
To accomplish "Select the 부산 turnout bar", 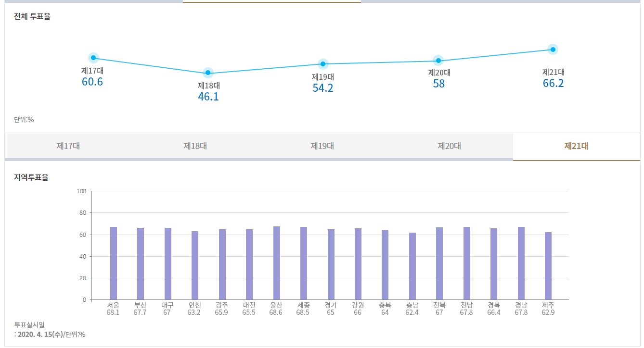I will pyautogui.click(x=141, y=264).
